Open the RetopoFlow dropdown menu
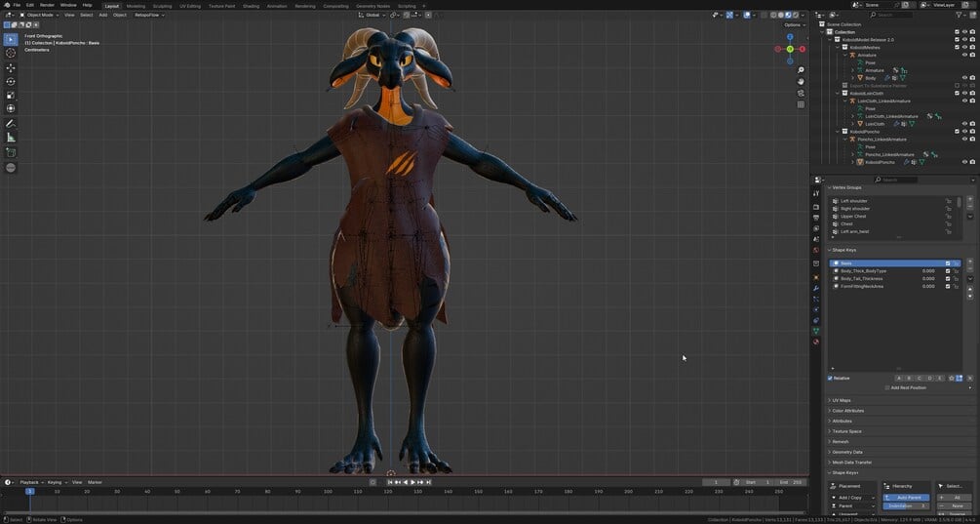Image resolution: width=980 pixels, height=524 pixels. [x=149, y=15]
